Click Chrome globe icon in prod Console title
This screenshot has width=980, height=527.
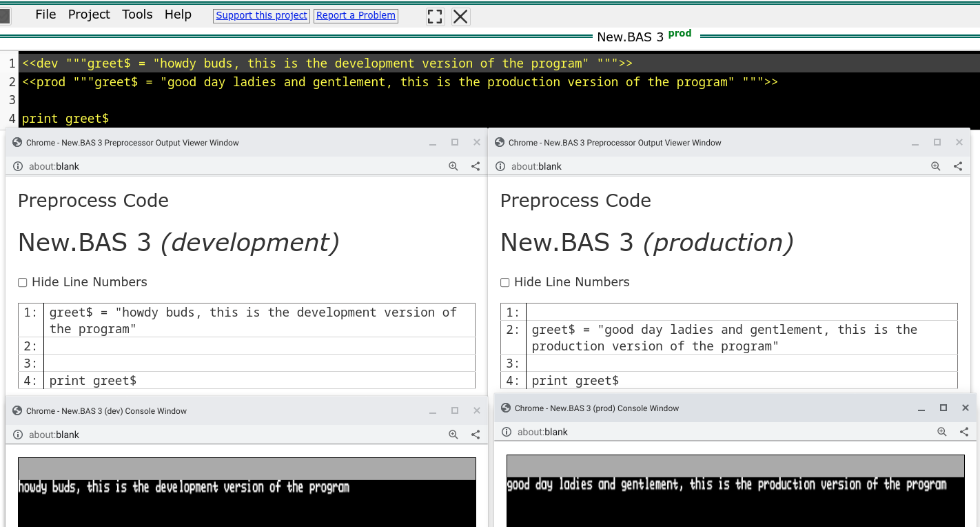pyautogui.click(x=506, y=408)
